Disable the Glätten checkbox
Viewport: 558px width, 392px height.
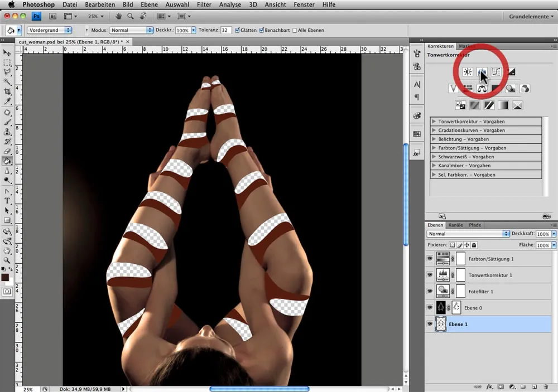[x=238, y=30]
